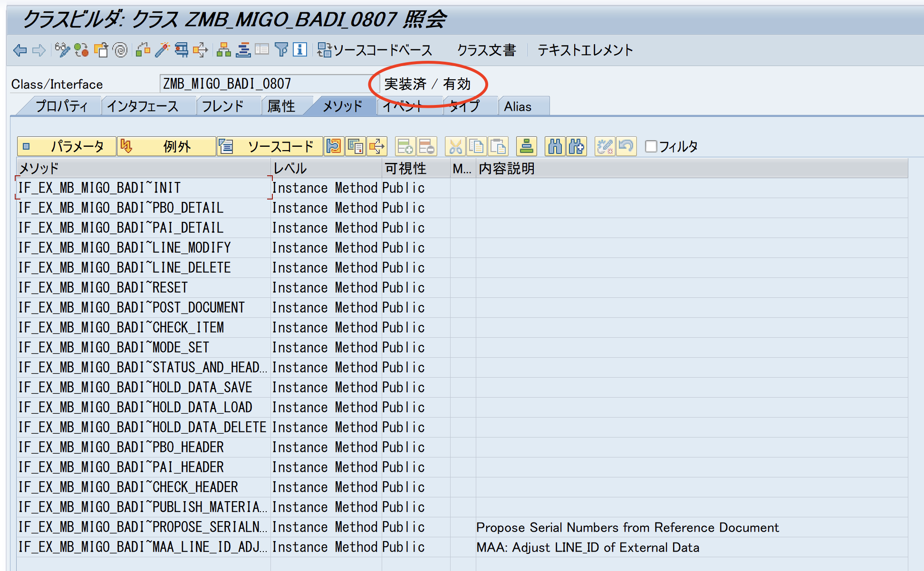Image resolution: width=924 pixels, height=571 pixels.
Task: Click the green sort stack icon
Action: 526,146
